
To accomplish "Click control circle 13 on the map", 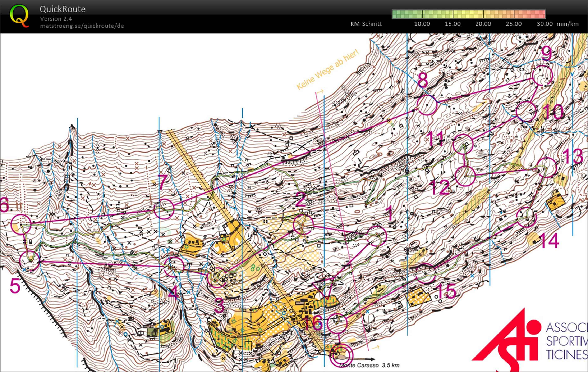I will pos(547,168).
